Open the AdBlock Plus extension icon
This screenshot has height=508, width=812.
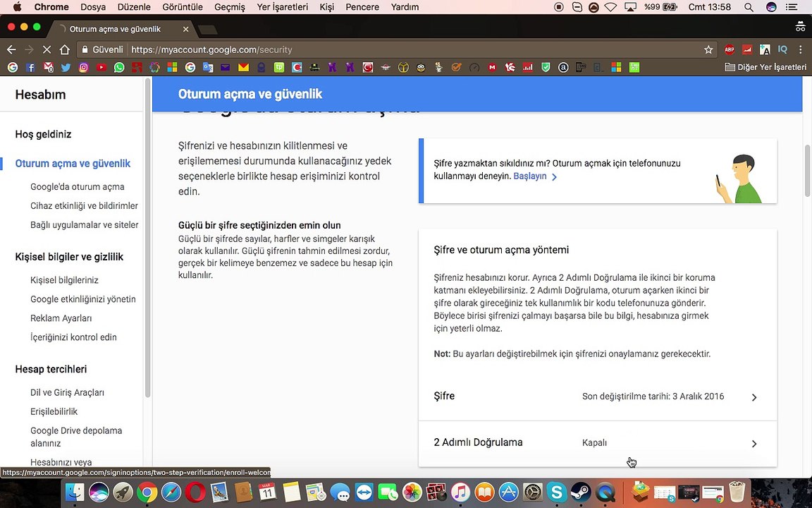coord(729,50)
